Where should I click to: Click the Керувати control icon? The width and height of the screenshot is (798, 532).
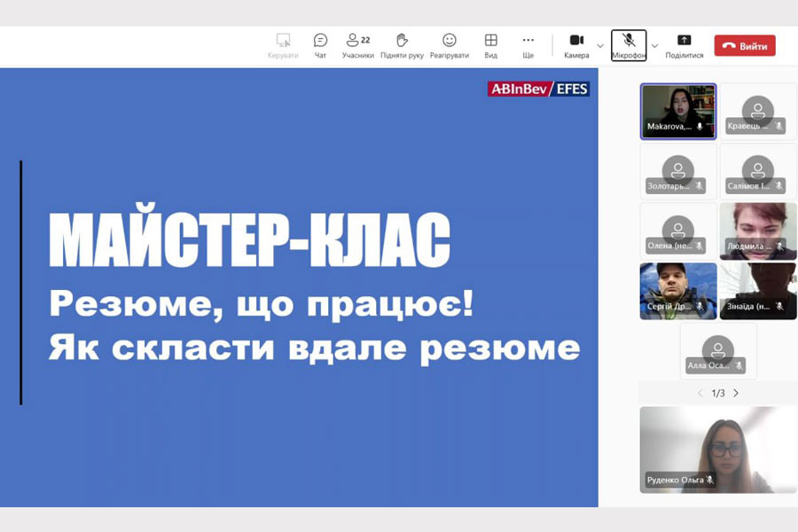pyautogui.click(x=283, y=45)
